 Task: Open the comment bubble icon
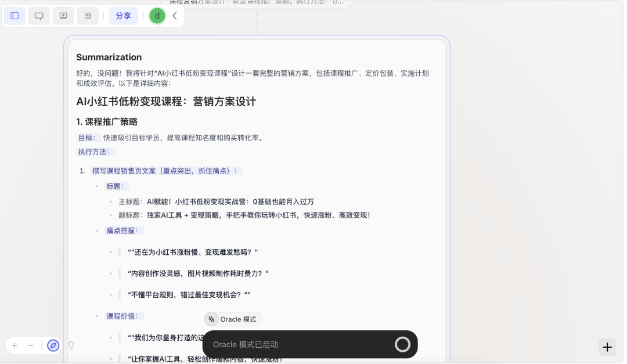(39, 16)
